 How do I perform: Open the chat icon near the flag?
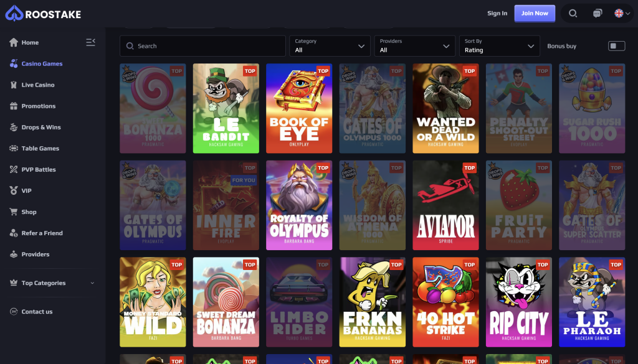[596, 12]
